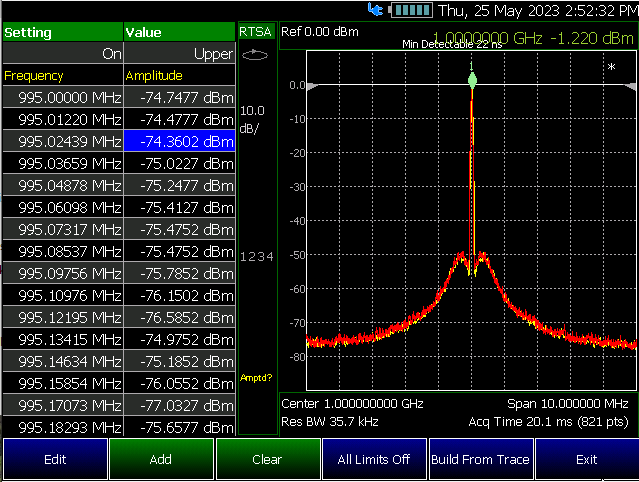The image size is (639, 482).
Task: Select amplitude cell -75.7852 dBm
Action: (180, 273)
